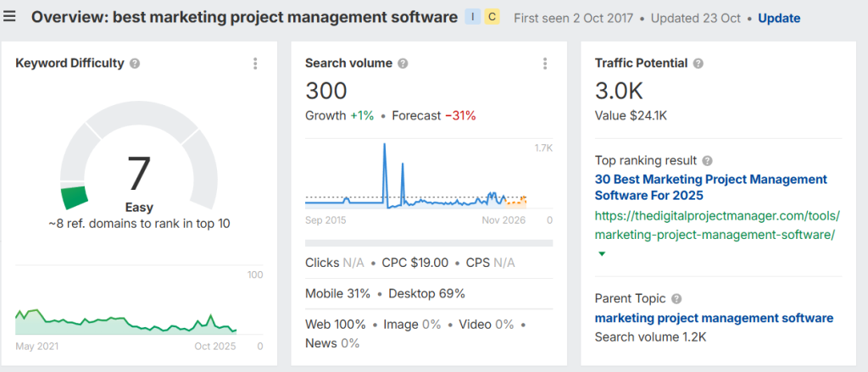Image resolution: width=868 pixels, height=372 pixels.
Task: Open Search volume three-dot options menu
Action: point(545,64)
